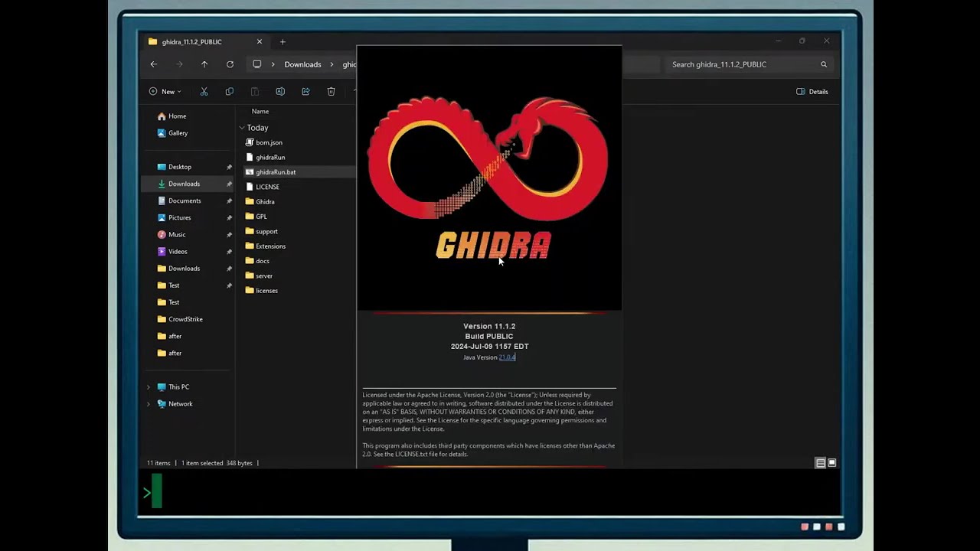Delete the selected file
This screenshot has height=551, width=980.
click(x=331, y=92)
